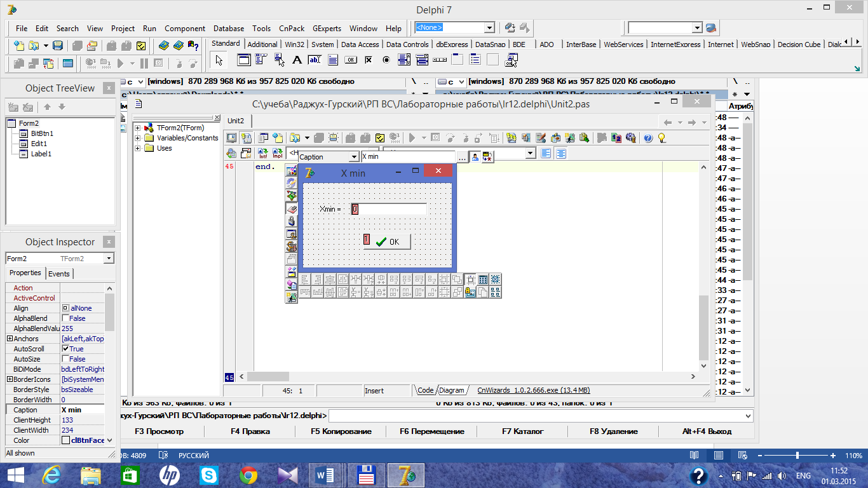The image size is (868, 488).
Task: Click the New Form icon in main toolbar
Action: (68, 64)
